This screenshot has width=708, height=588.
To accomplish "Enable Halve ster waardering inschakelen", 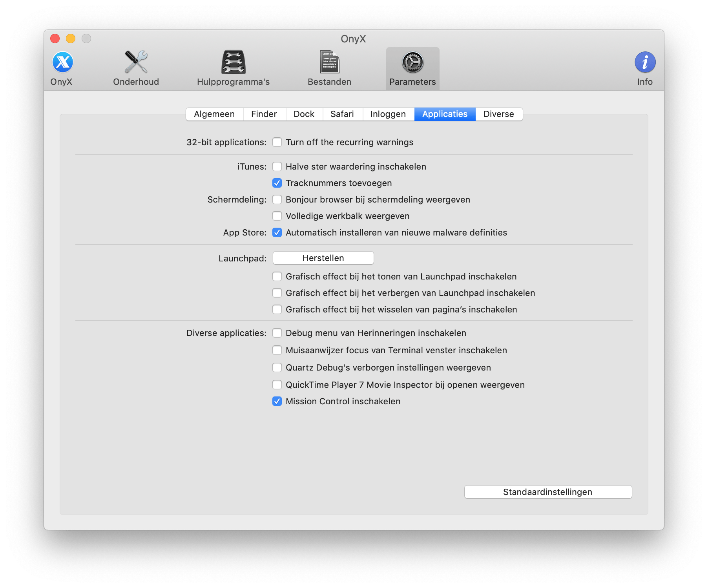I will 277,166.
